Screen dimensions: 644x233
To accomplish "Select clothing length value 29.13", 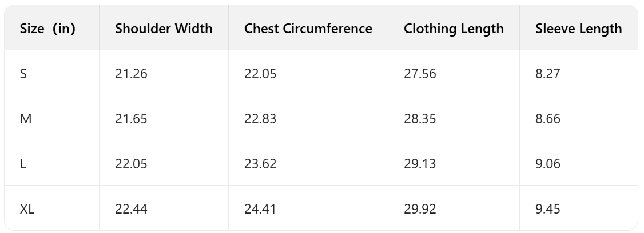I will coord(420,164).
